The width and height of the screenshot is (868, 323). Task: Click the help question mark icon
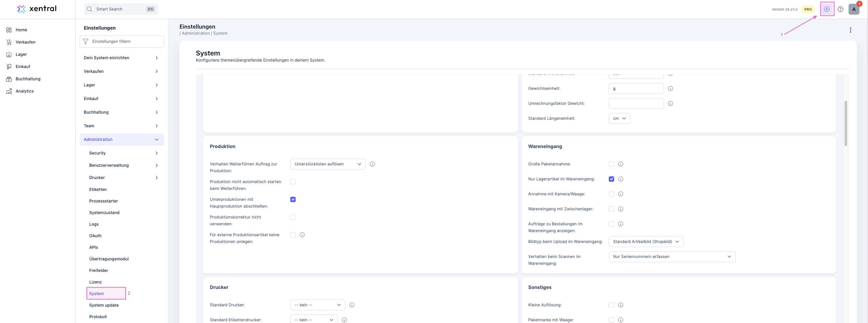[x=840, y=9]
